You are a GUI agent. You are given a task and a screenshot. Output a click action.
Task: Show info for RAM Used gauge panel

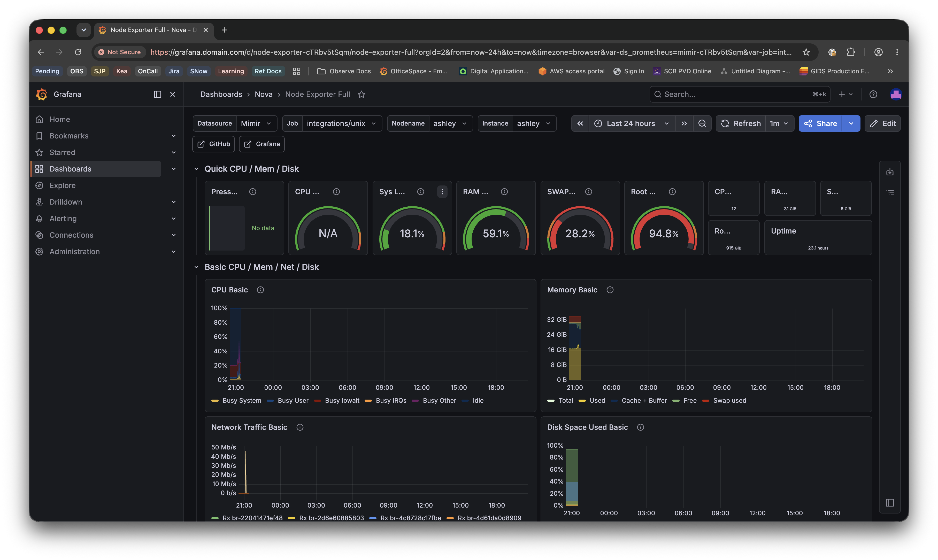point(504,192)
